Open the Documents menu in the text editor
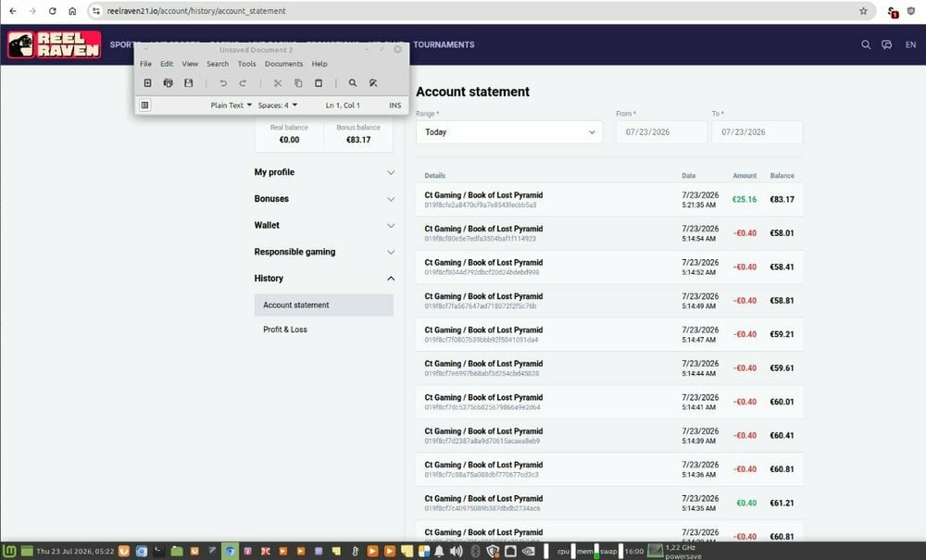Screen dimensions: 926x560 (283, 64)
